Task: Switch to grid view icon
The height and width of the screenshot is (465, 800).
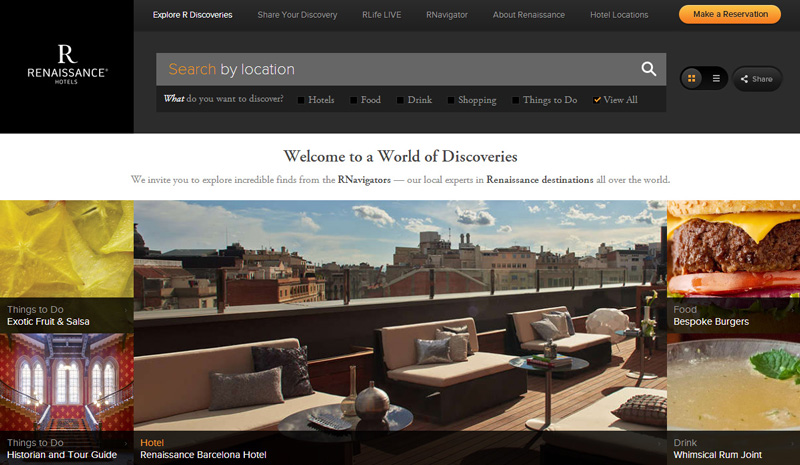Action: pyautogui.click(x=692, y=79)
